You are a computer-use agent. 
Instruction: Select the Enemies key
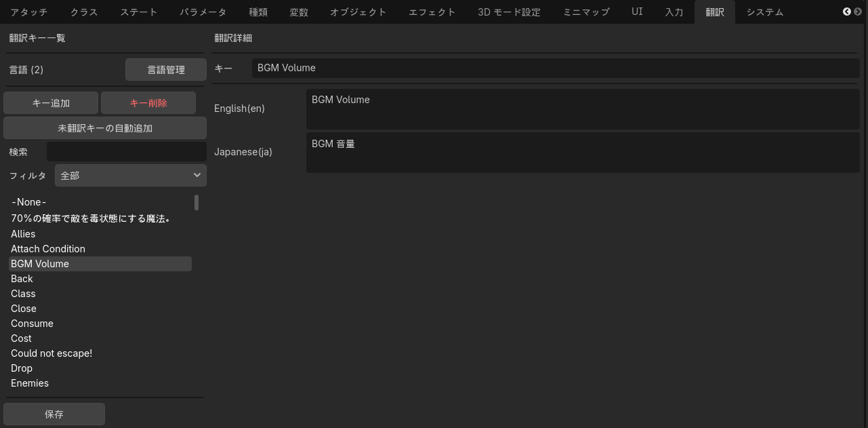(100, 383)
